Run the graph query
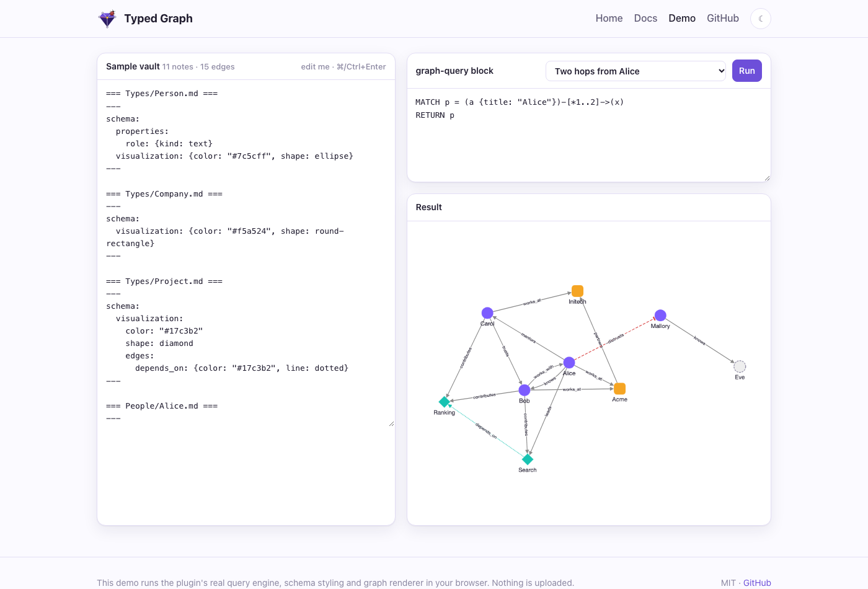The image size is (868, 589). tap(747, 71)
